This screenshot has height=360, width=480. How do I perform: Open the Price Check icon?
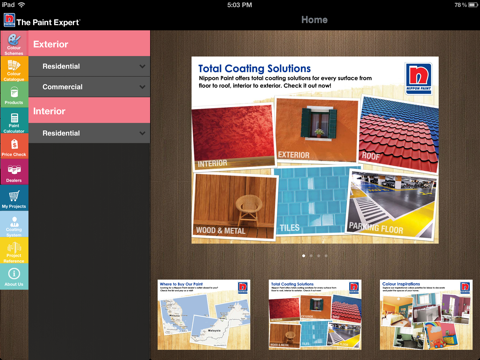(14, 146)
